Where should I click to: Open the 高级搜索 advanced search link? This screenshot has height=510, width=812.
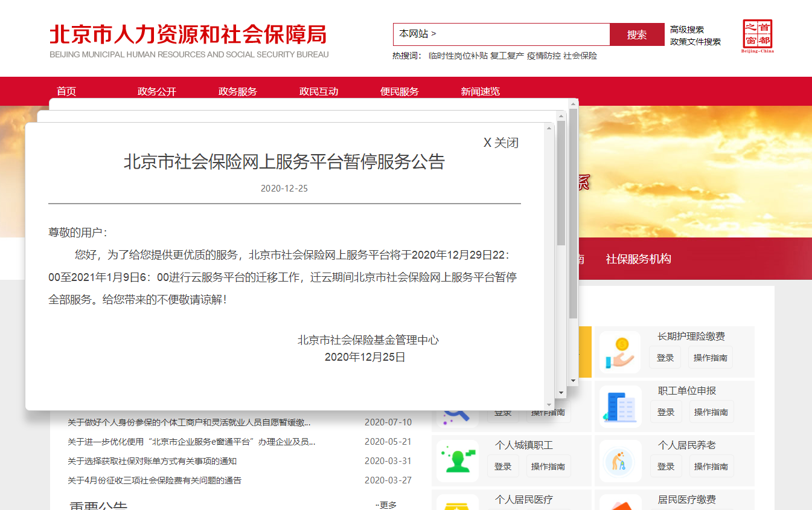687,30
